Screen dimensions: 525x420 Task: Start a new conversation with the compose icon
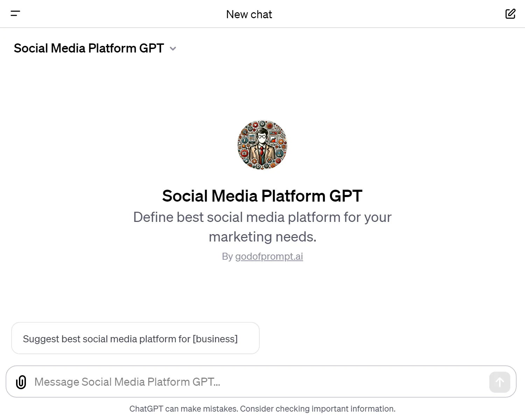pos(510,14)
